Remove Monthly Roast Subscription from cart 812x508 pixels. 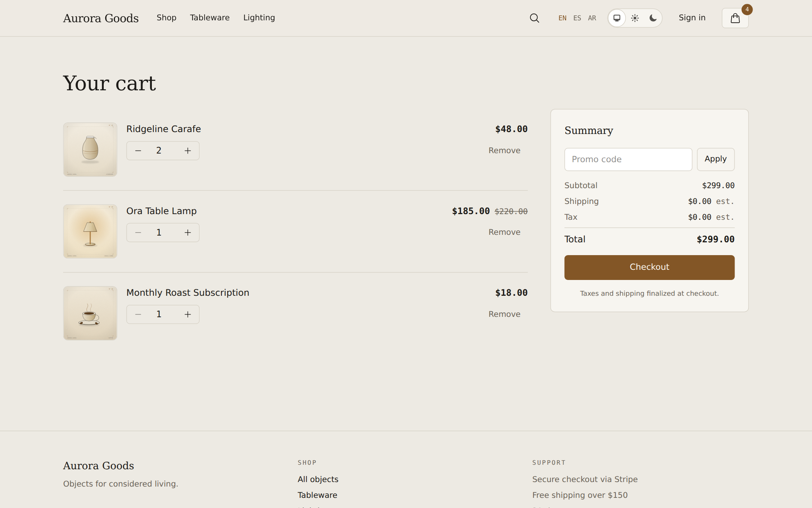point(504,314)
